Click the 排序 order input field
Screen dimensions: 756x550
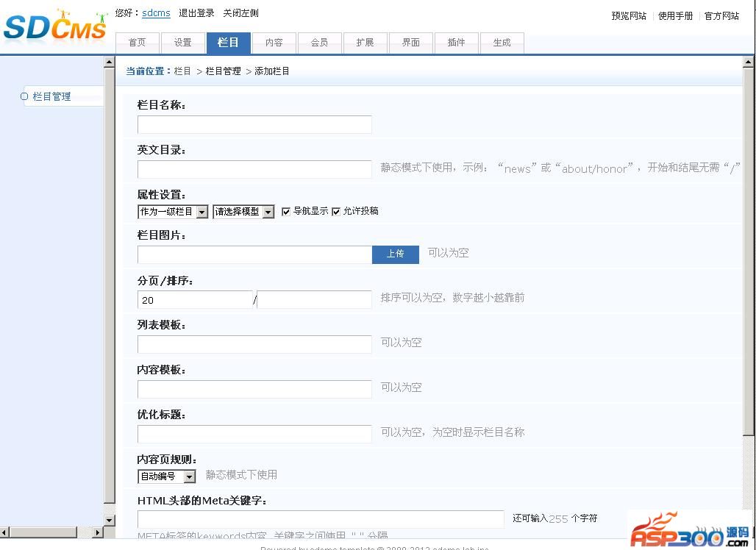314,300
